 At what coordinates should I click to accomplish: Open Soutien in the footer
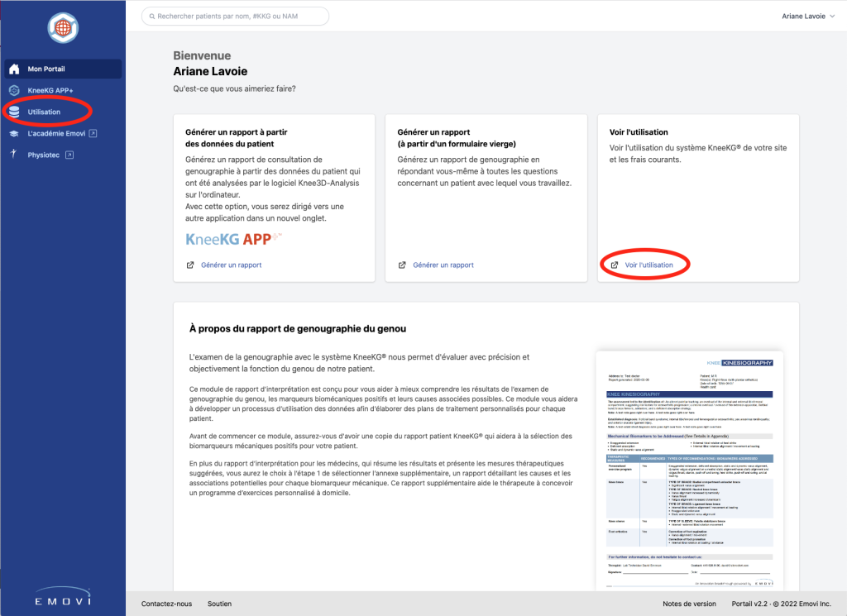[x=219, y=604]
